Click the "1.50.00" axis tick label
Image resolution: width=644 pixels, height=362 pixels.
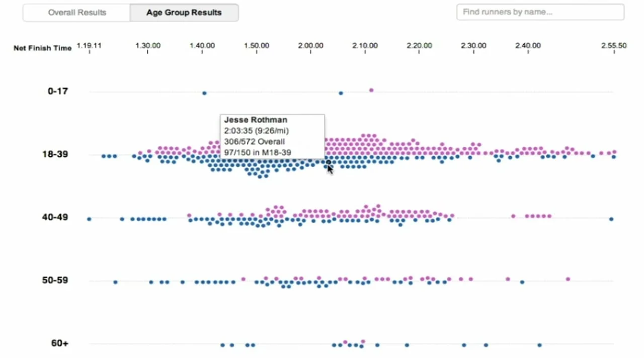point(257,45)
